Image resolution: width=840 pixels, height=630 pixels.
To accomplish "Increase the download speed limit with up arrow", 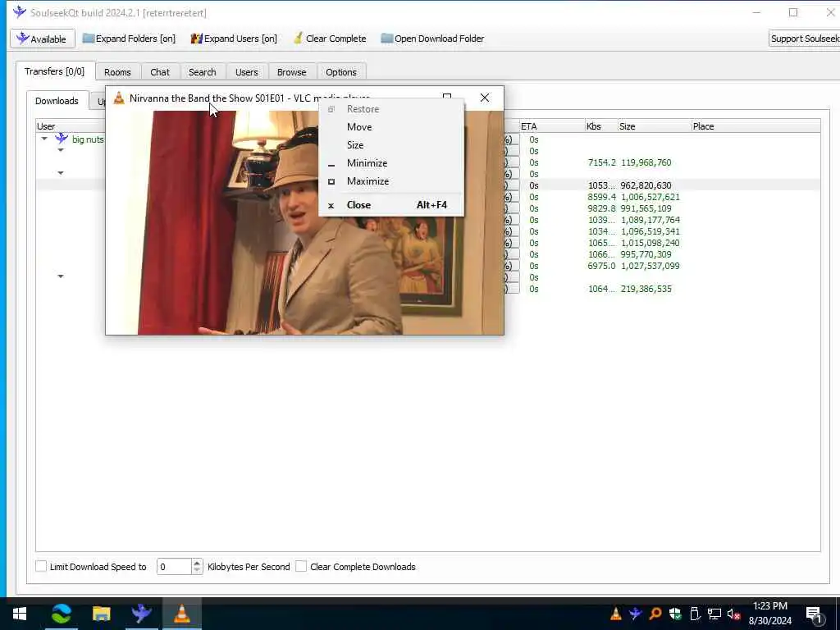I will tap(197, 563).
